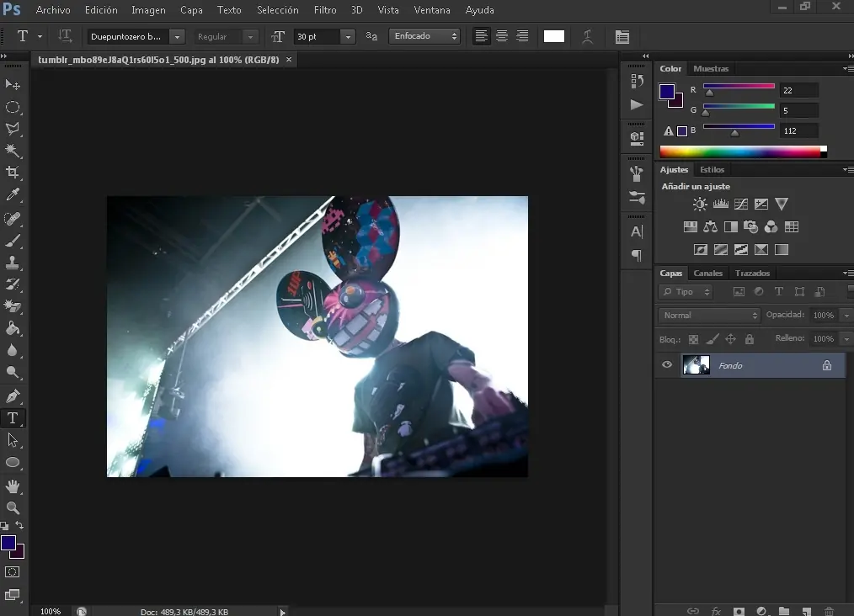Viewport: 854px width, 616px height.
Task: Click the text color swatch in options bar
Action: tap(553, 36)
